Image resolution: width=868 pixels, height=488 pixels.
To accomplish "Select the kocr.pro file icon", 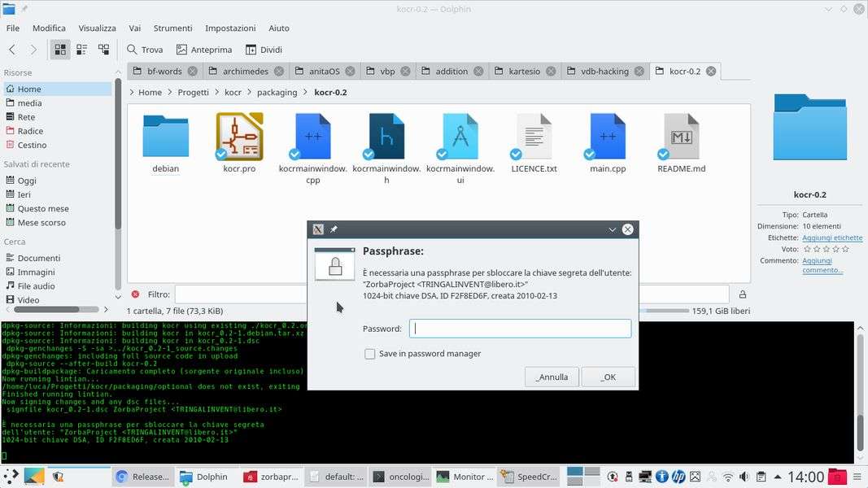I will pos(239,136).
